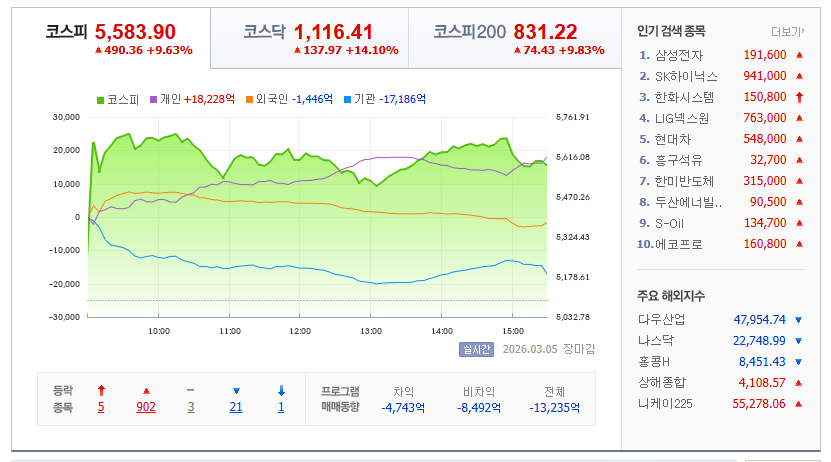The width and height of the screenshot is (831, 462).
Task: Switch to the 코스닥 index tab
Action: (x=310, y=38)
